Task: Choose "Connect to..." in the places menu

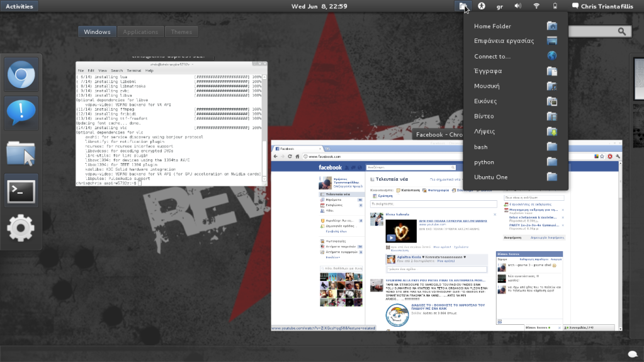Action: (x=492, y=56)
